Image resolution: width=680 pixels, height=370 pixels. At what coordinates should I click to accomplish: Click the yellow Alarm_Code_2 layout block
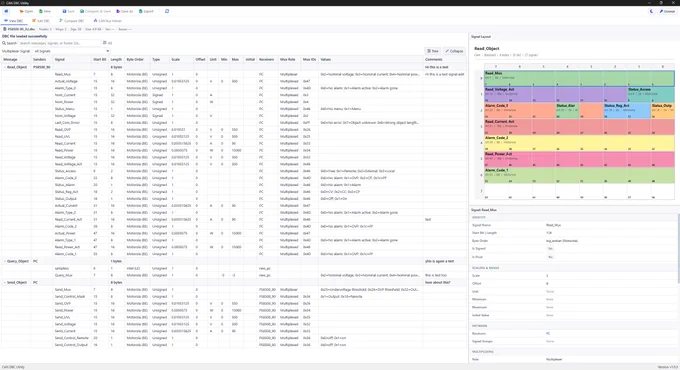click(579, 143)
